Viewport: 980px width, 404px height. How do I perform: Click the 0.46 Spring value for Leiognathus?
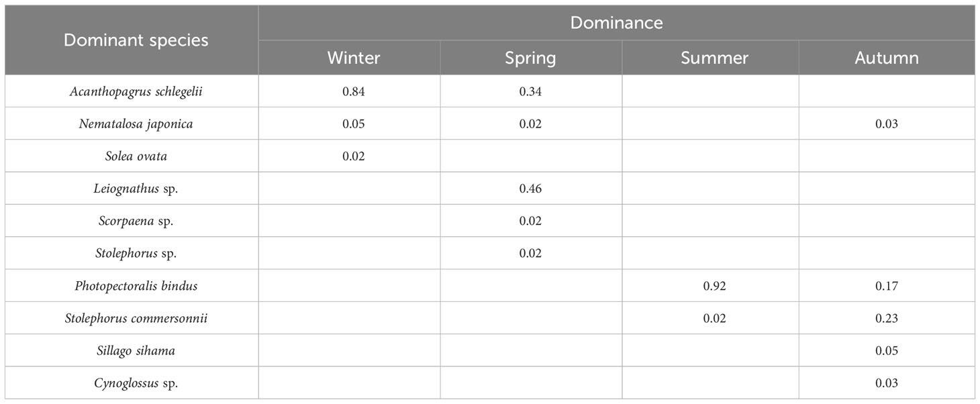pos(530,189)
